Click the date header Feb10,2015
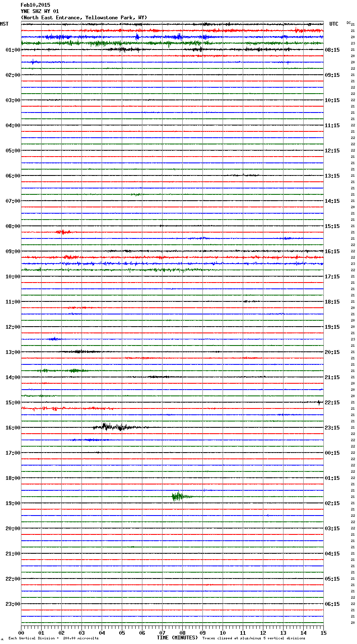The width and height of the screenshot is (357, 644). [35, 5]
